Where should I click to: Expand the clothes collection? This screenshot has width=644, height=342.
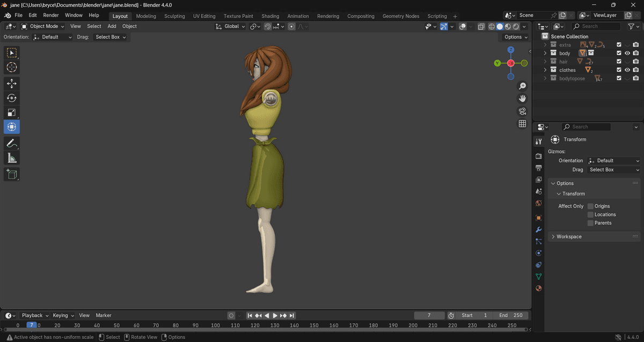[545, 70]
